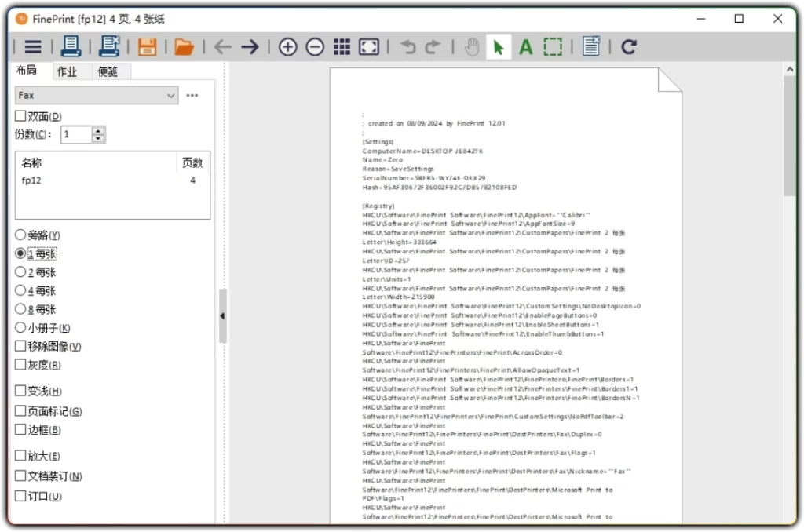Select the arrow selection tool
This screenshot has width=804, height=532.
point(498,46)
